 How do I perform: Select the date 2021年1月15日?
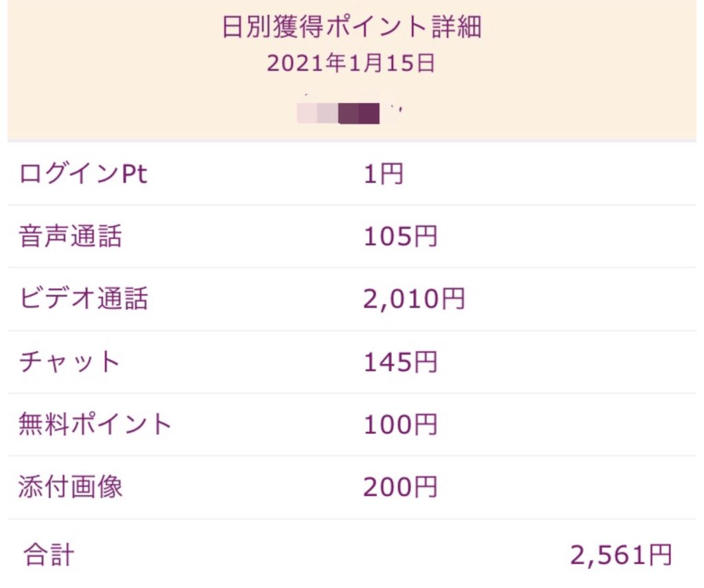pos(351,63)
